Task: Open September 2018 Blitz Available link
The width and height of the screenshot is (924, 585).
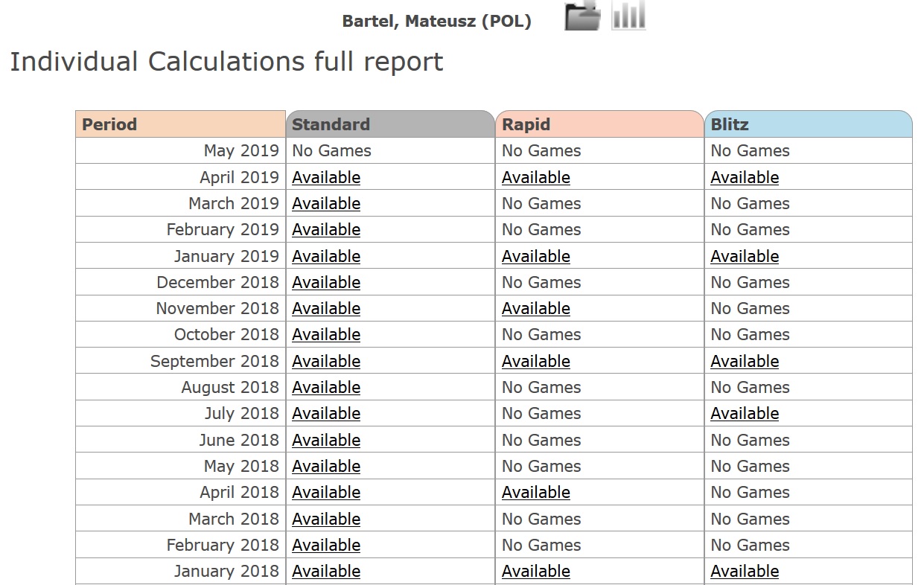Action: point(745,361)
